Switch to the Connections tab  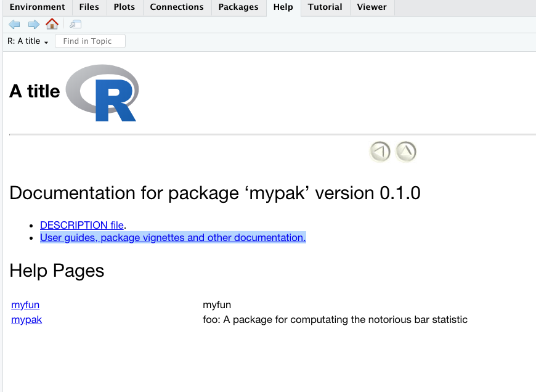177,7
